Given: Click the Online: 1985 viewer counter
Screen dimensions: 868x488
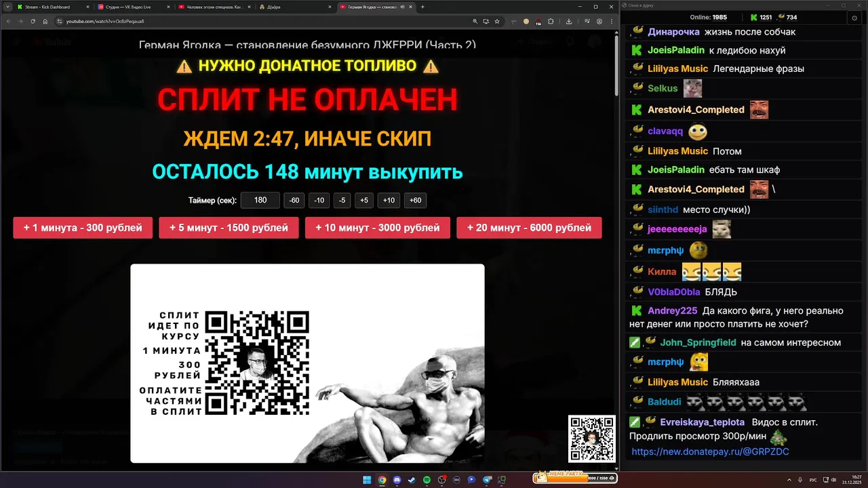Looking at the screenshot, I should [x=708, y=17].
